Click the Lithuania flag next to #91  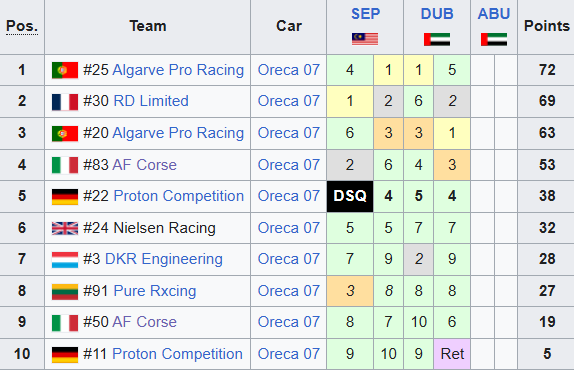tap(65, 292)
